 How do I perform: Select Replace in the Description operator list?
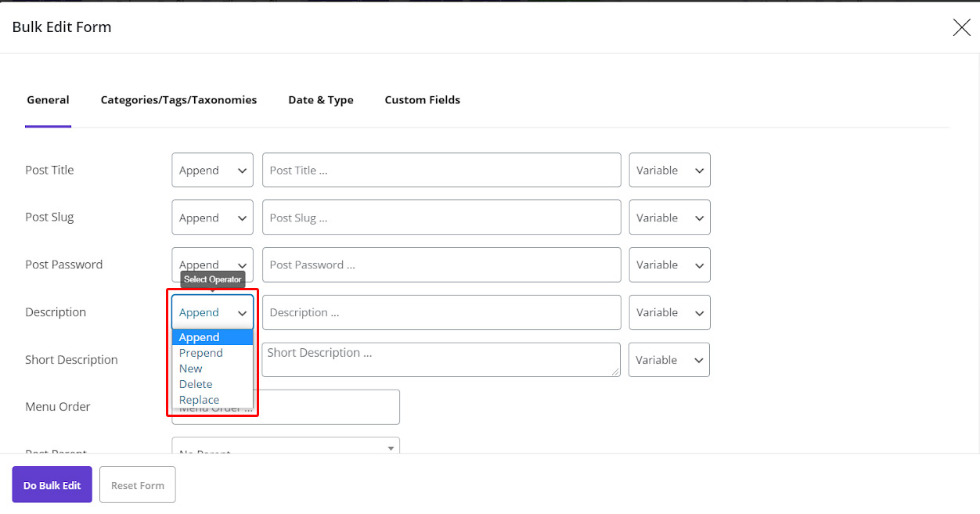coord(198,399)
